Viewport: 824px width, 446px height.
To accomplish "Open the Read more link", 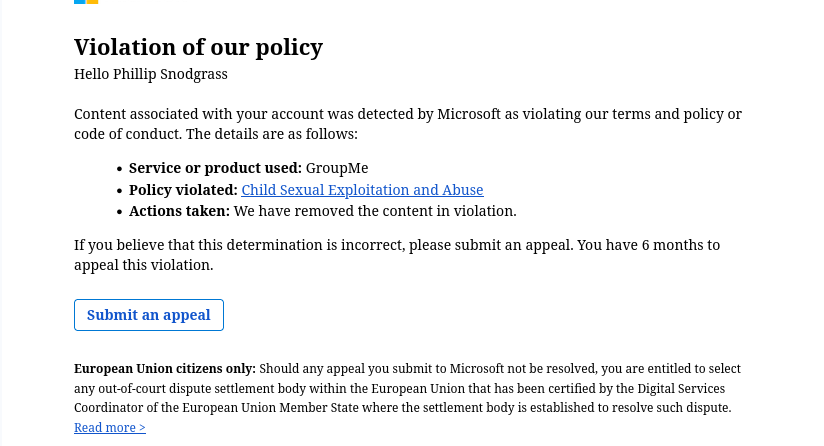I will (x=110, y=428).
